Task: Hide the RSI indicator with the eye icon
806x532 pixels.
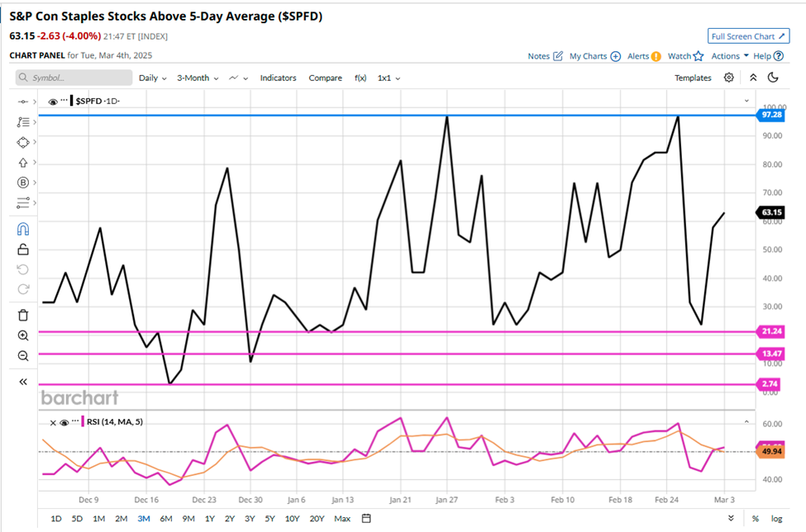Action: pos(64,422)
